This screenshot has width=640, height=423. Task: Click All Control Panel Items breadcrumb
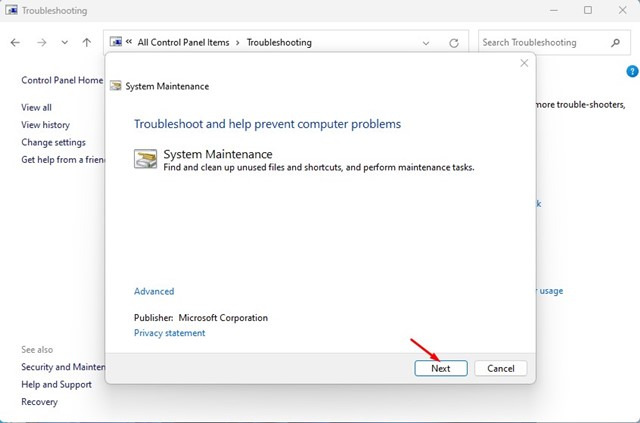click(183, 42)
